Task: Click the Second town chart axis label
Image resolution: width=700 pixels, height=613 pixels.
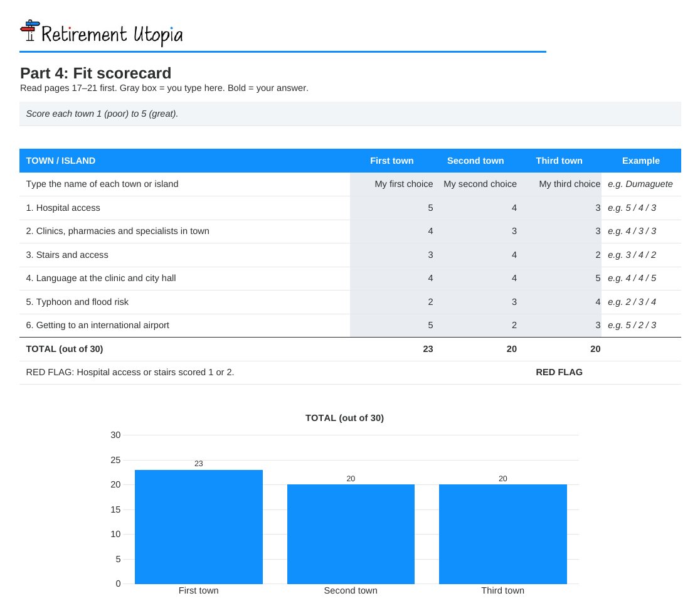Action: [351, 590]
